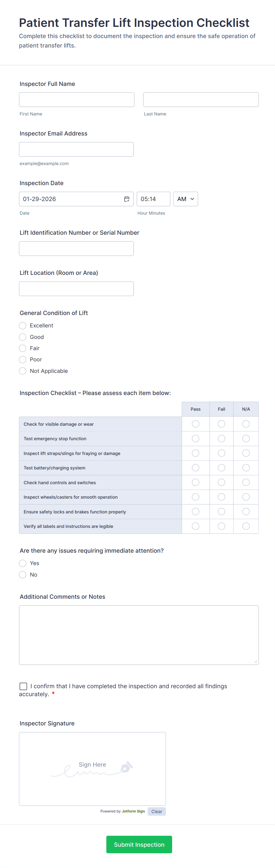Mark emergency stop function as Fail
The image size is (275, 868).
point(221,438)
